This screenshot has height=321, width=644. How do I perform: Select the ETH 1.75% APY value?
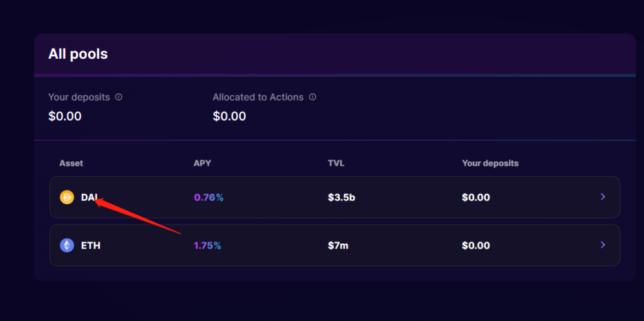[208, 246]
